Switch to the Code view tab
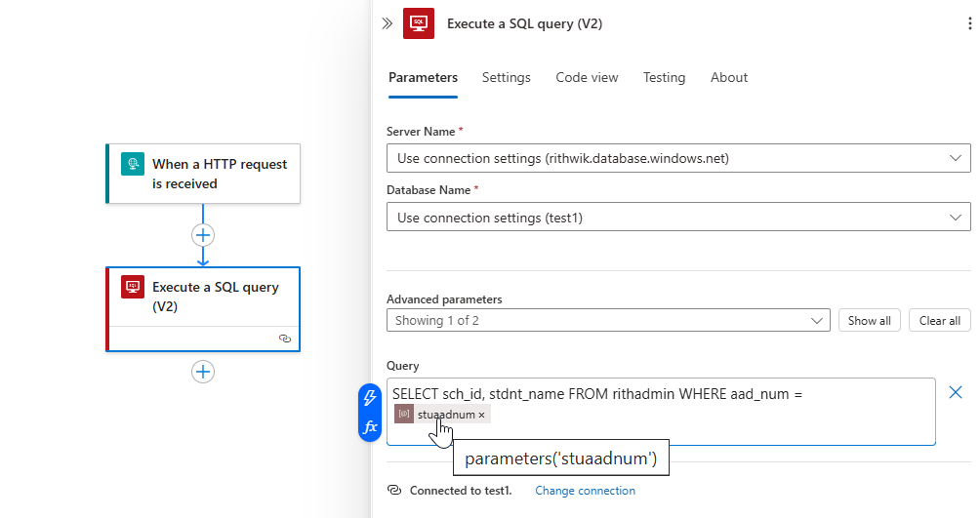The height and width of the screenshot is (518, 980). coord(587,77)
